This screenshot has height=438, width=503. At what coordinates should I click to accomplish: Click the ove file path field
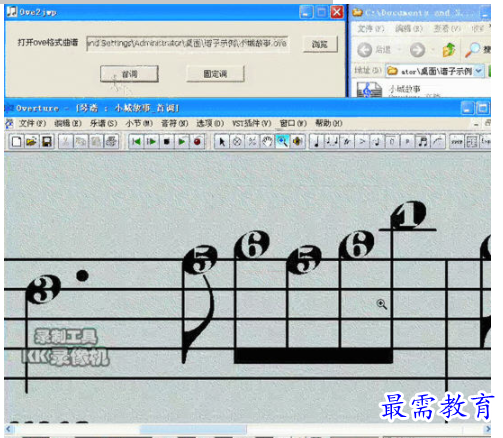tap(187, 43)
